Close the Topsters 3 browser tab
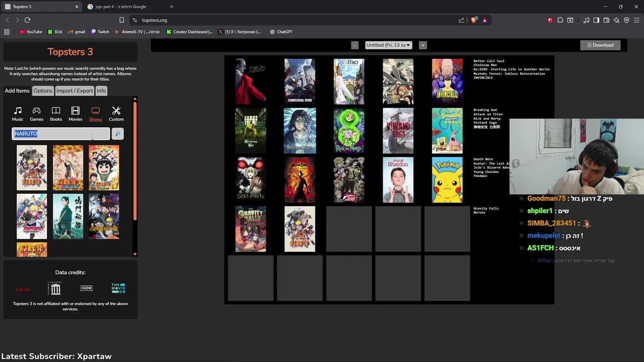This screenshot has width=644, height=362. pyautogui.click(x=76, y=7)
